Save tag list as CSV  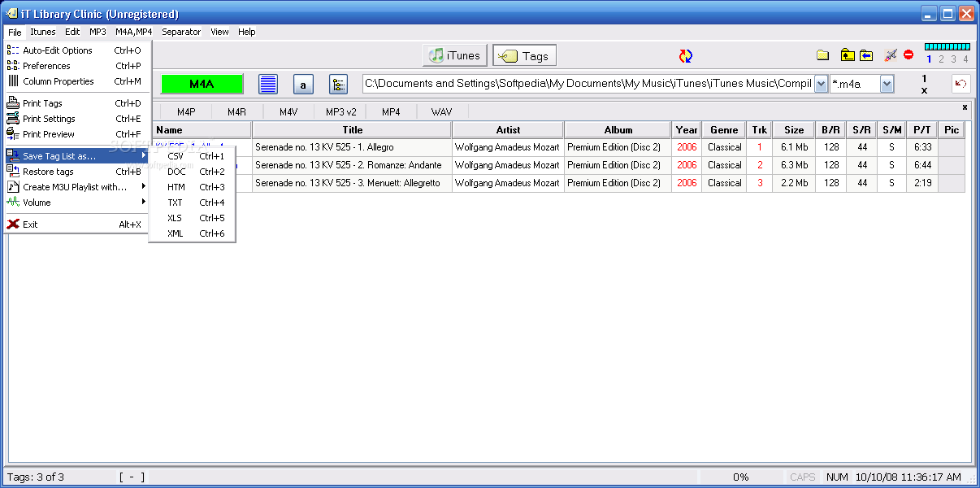click(193, 156)
